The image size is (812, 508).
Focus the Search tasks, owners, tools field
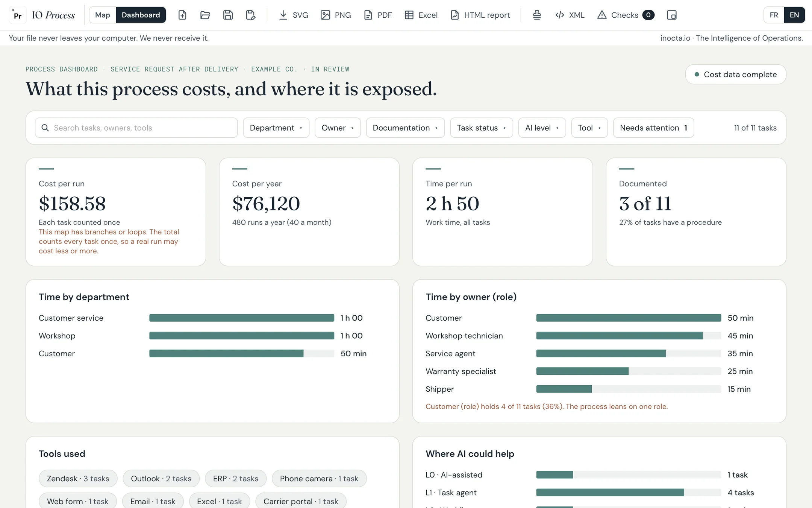[136, 128]
